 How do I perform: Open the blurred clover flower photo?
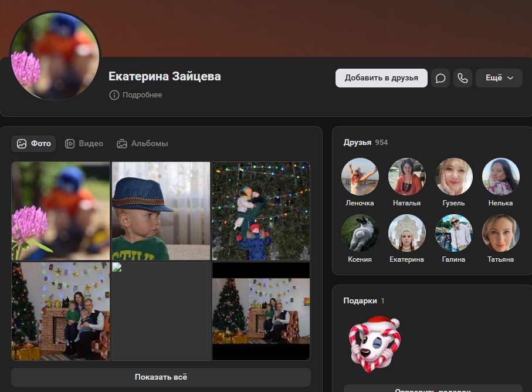[x=61, y=211]
